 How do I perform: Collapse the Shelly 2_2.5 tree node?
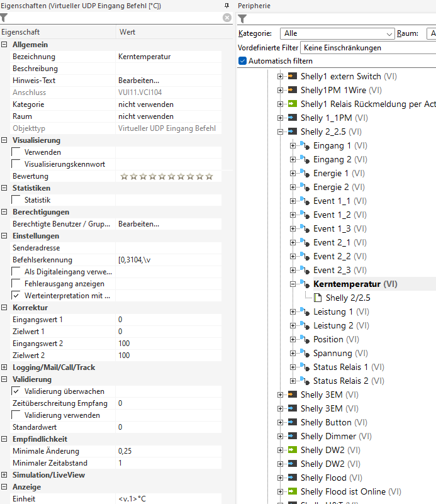click(x=280, y=132)
